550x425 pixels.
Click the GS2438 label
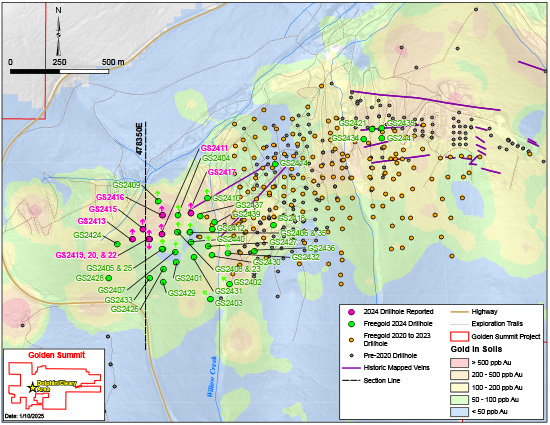point(401,123)
